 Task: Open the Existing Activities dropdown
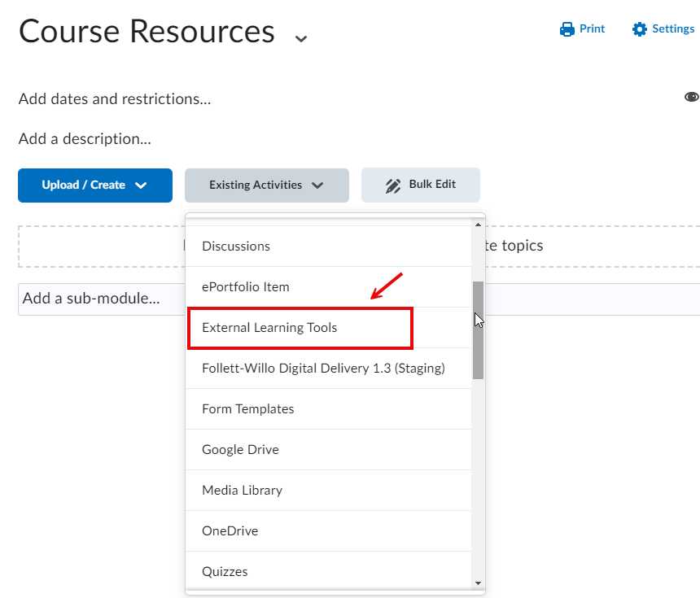tap(266, 185)
